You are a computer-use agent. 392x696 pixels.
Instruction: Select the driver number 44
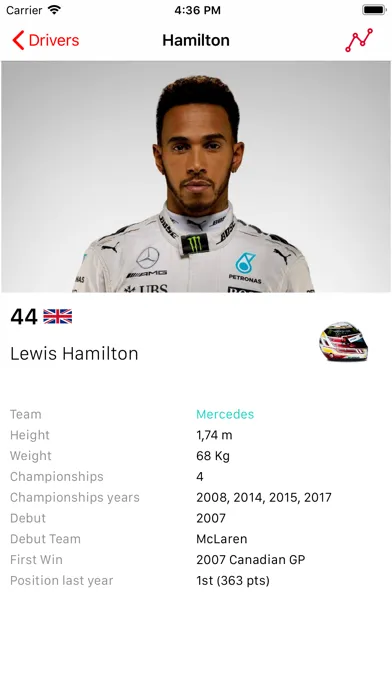(24, 317)
